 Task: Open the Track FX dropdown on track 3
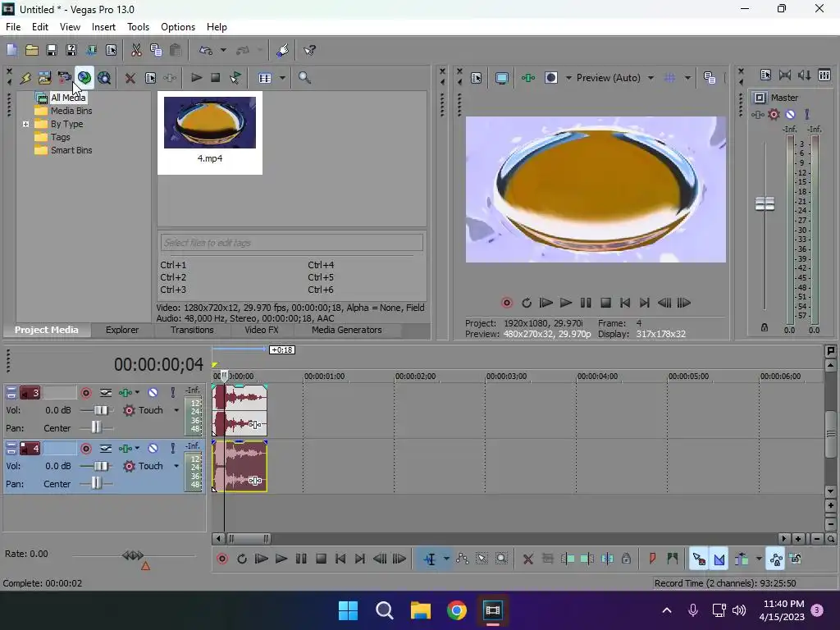pyautogui.click(x=137, y=393)
